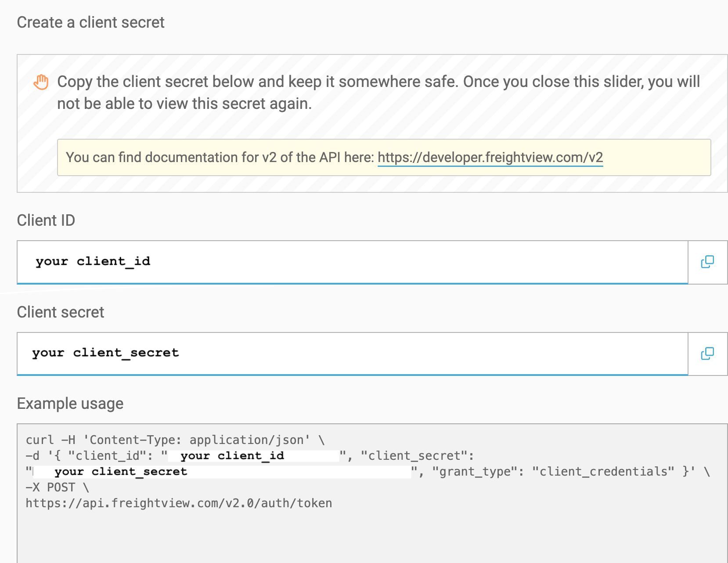Viewport: 728px width, 563px height.
Task: Click the Create a client secret heading
Action: tap(91, 22)
